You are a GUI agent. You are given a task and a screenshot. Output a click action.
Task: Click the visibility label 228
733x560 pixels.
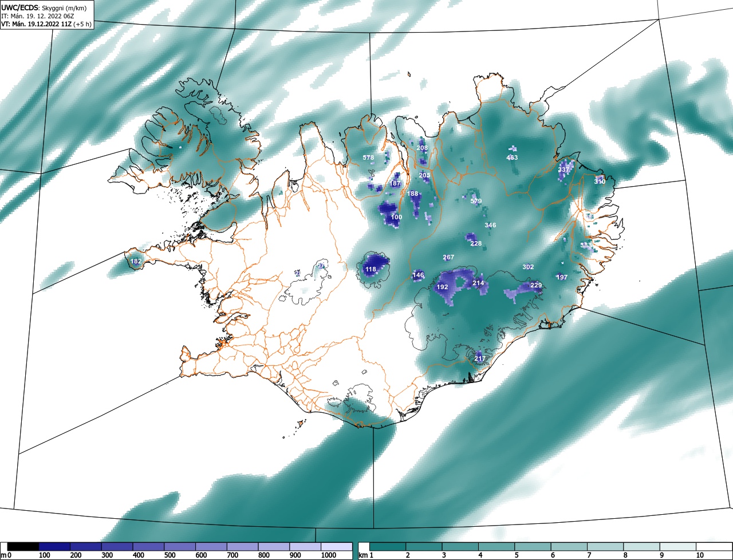pyautogui.click(x=476, y=243)
